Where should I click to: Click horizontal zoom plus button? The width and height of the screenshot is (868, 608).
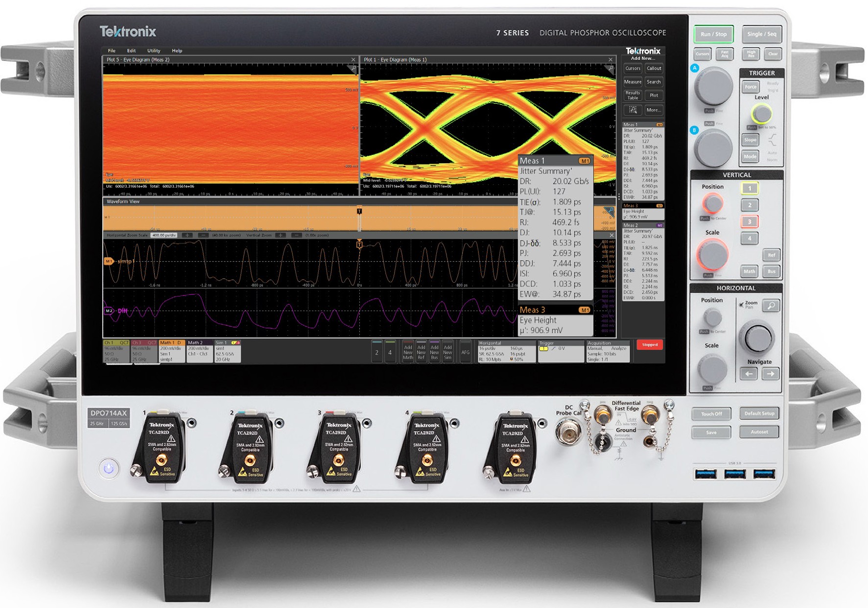(187, 236)
